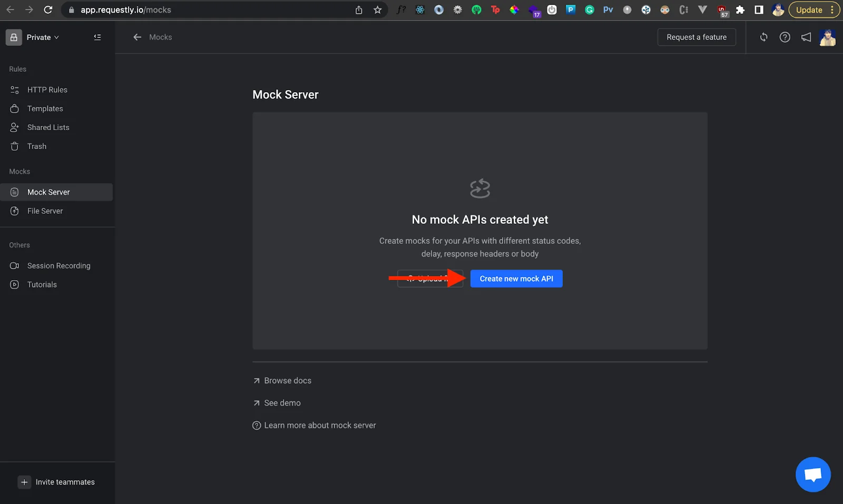843x504 pixels.
Task: Click the share page icon in address bar
Action: point(359,10)
